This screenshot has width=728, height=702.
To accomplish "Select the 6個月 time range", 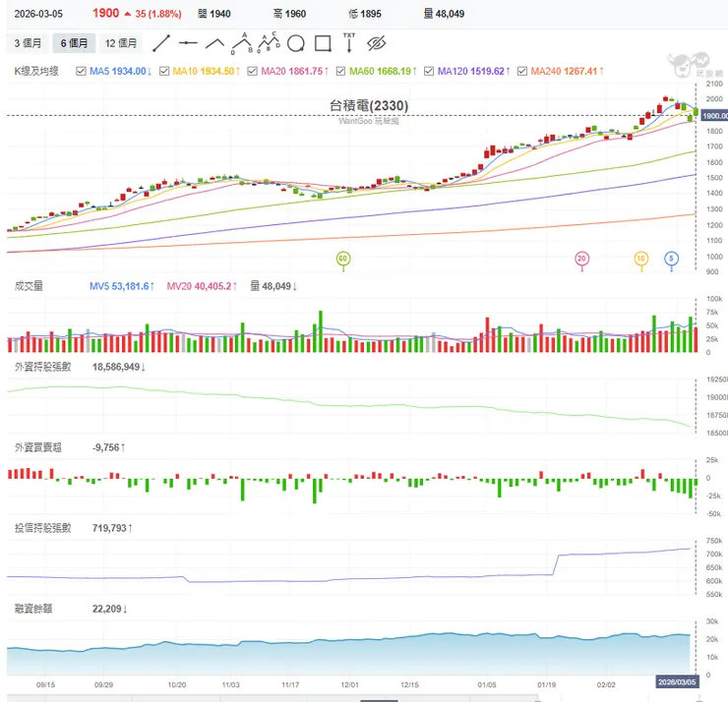I will [74, 43].
